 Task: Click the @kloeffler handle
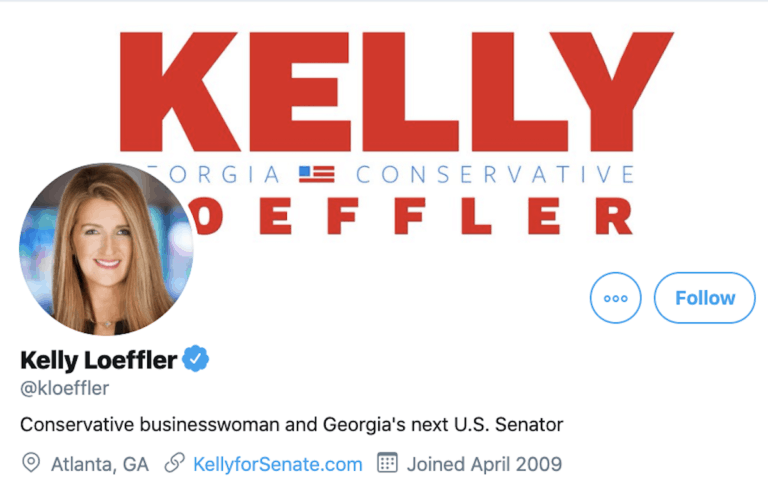pyautogui.click(x=64, y=388)
